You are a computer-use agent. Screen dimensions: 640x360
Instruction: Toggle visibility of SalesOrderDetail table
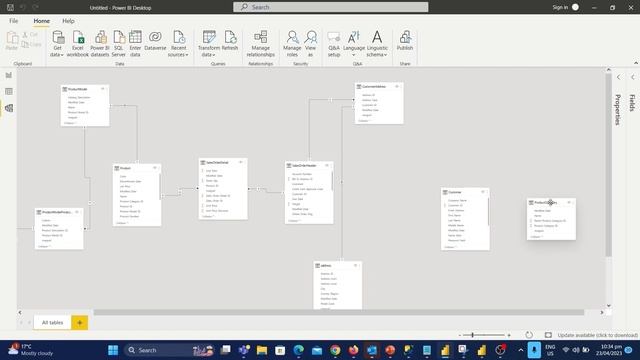pyautogui.click(x=240, y=162)
